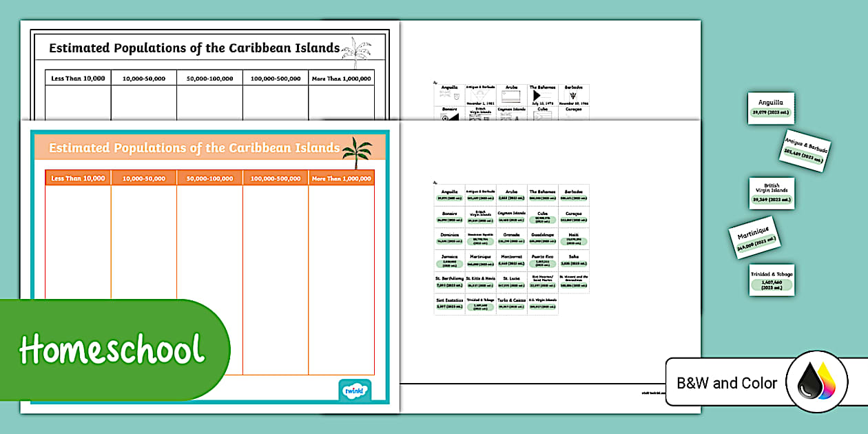Select the Anguilla flag on B&W sheet

pyautogui.click(x=449, y=96)
